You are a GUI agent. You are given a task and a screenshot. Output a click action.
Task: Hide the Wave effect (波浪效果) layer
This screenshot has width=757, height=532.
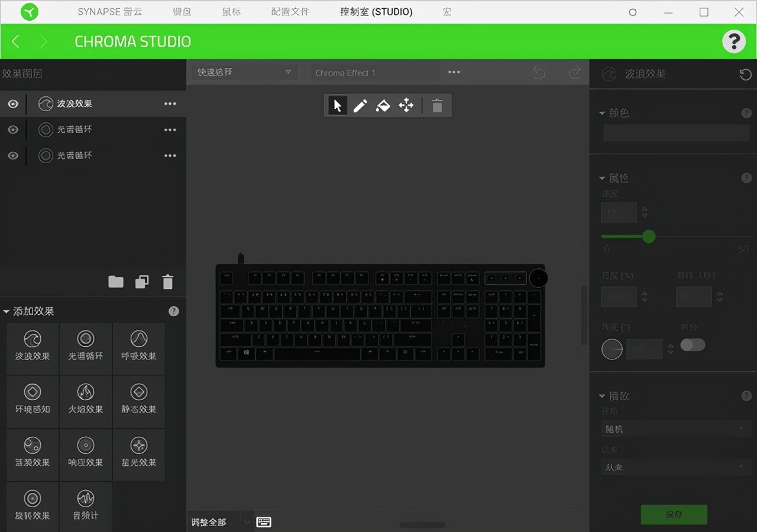(x=13, y=104)
